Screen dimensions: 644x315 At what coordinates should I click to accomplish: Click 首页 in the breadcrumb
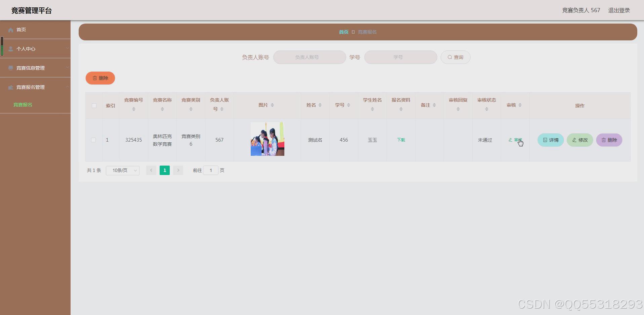pos(344,32)
